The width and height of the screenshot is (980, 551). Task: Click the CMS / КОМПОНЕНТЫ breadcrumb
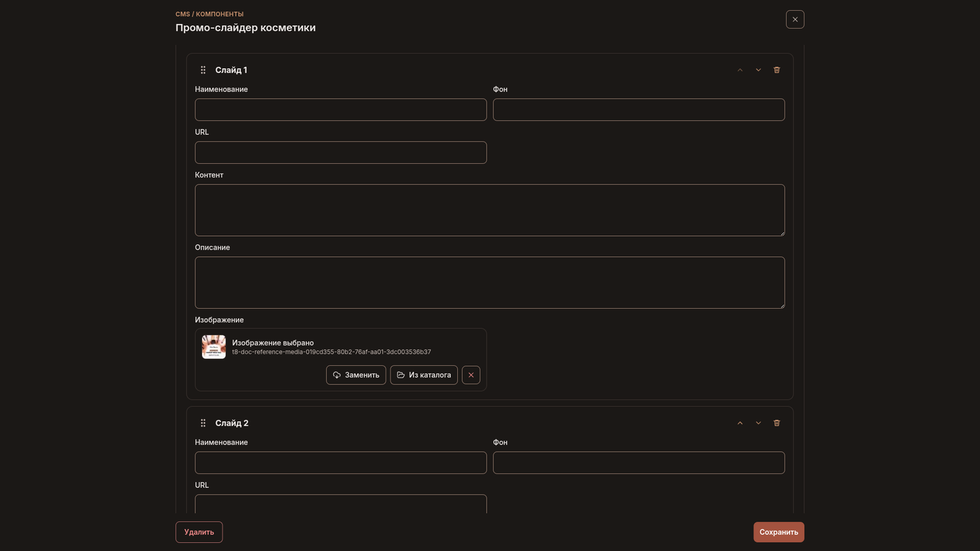click(210, 14)
